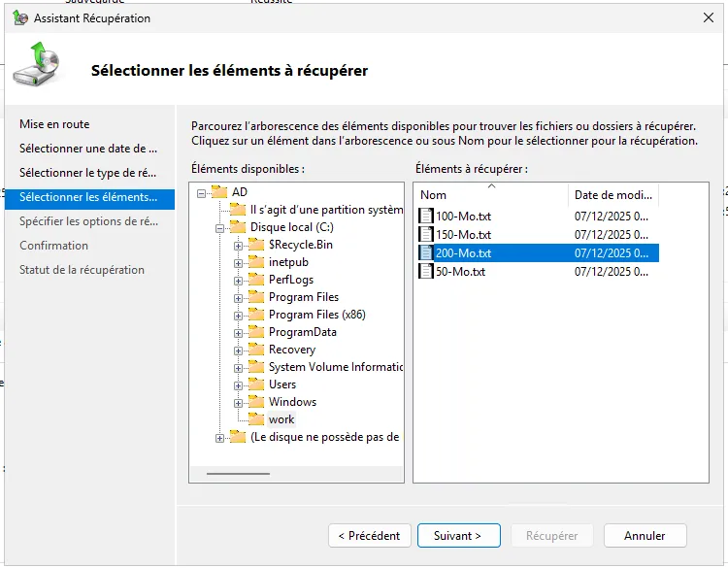Collapse the Disque local (C:) node

tap(220, 227)
